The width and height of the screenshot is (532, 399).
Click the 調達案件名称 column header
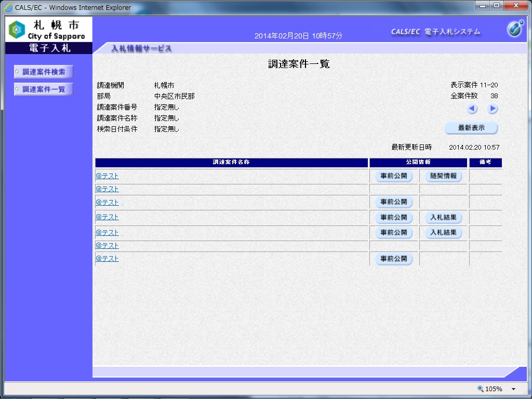pyautogui.click(x=231, y=163)
